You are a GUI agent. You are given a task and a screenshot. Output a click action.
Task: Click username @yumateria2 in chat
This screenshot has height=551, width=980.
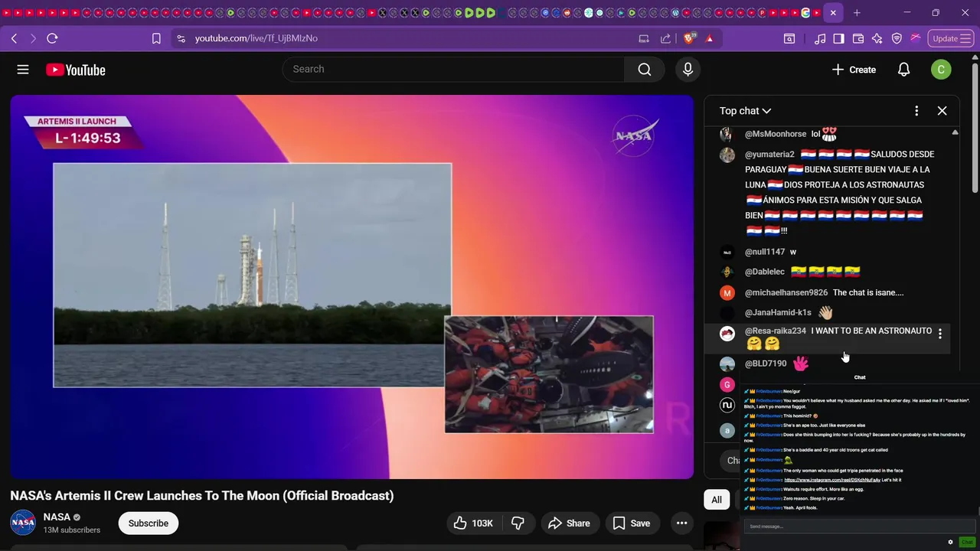pos(769,155)
